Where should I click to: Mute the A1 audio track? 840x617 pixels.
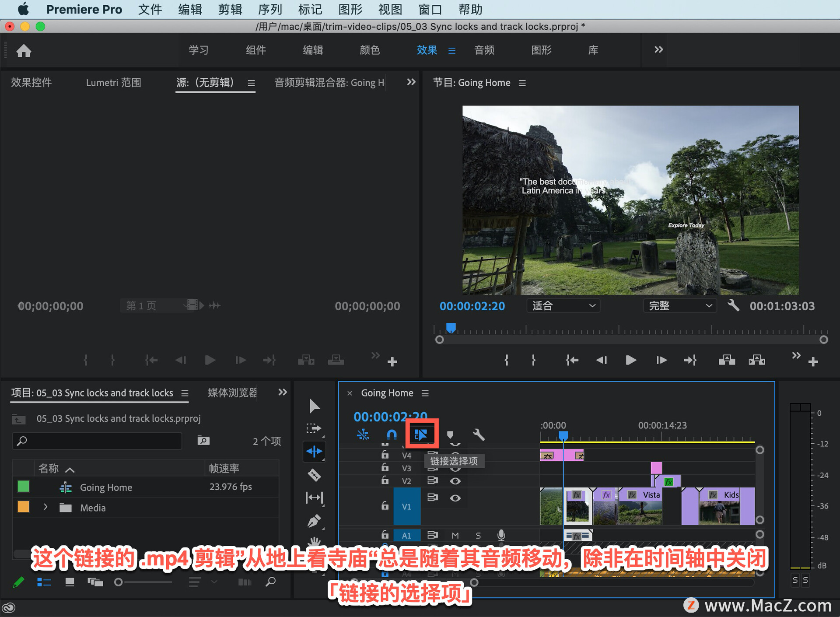point(455,535)
